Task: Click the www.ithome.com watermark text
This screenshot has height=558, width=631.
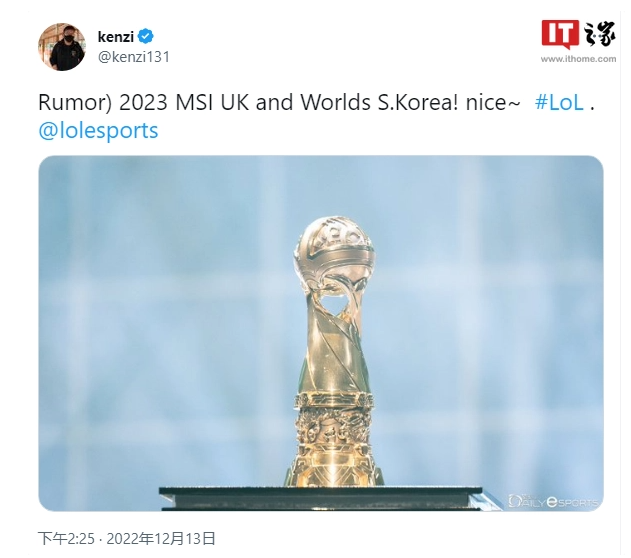Action: click(x=578, y=59)
